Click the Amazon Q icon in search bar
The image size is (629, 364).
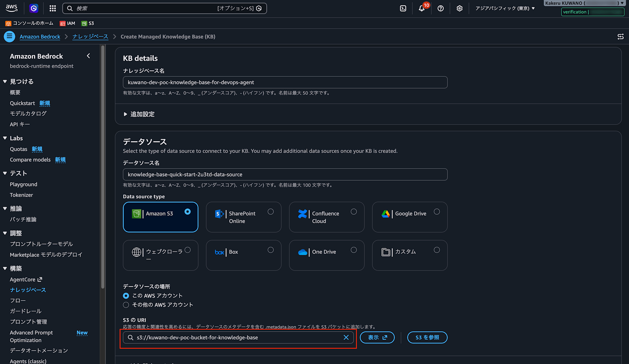tap(259, 8)
